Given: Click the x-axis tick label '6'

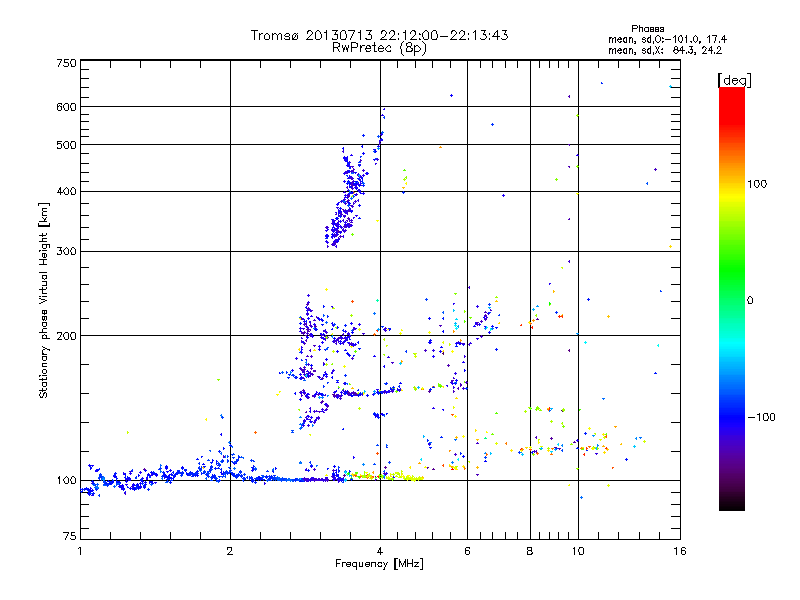Looking at the screenshot, I should (467, 551).
